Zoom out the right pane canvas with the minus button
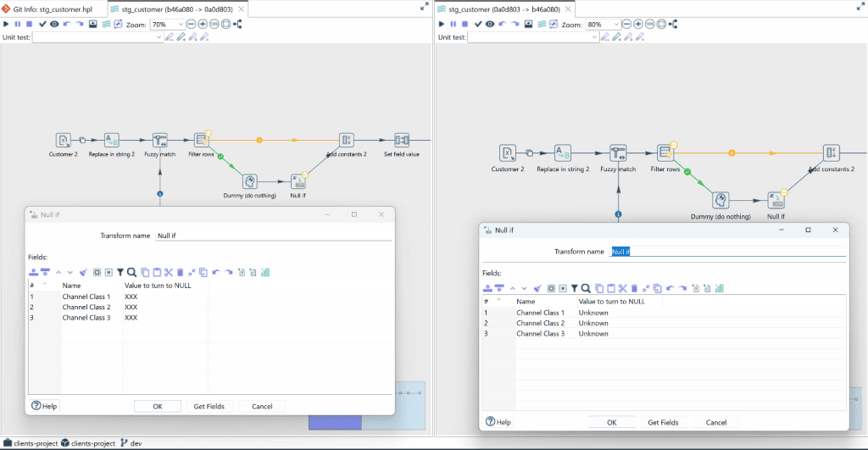This screenshot has width=868, height=450. [626, 24]
